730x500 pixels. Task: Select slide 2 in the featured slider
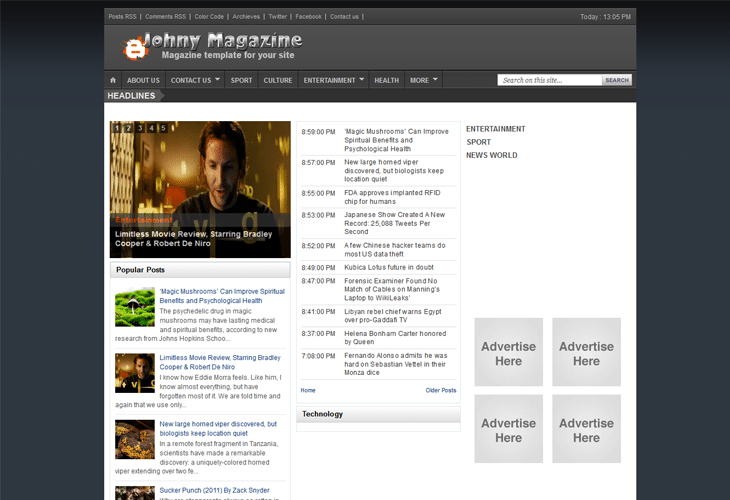click(x=128, y=128)
